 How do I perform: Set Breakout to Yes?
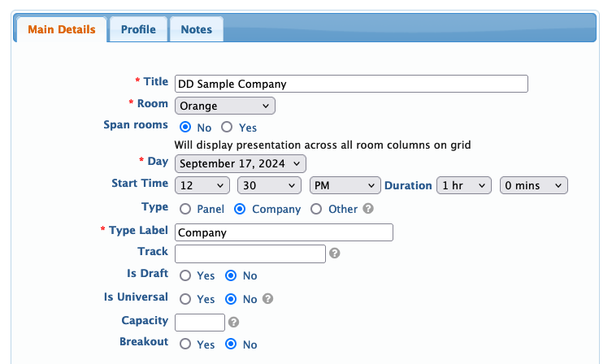(x=185, y=344)
